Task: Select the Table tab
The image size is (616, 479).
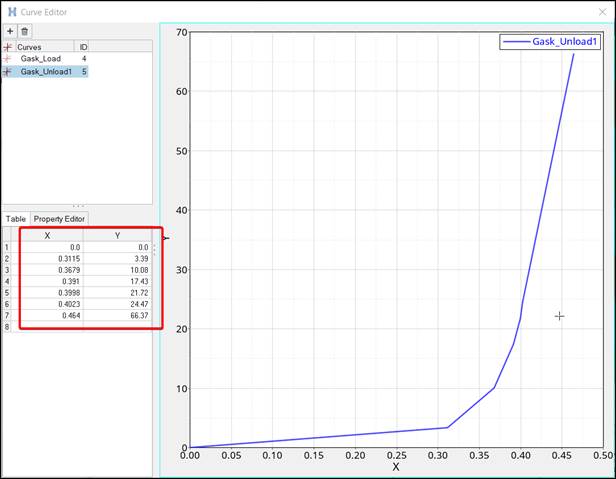Action: 16,219
